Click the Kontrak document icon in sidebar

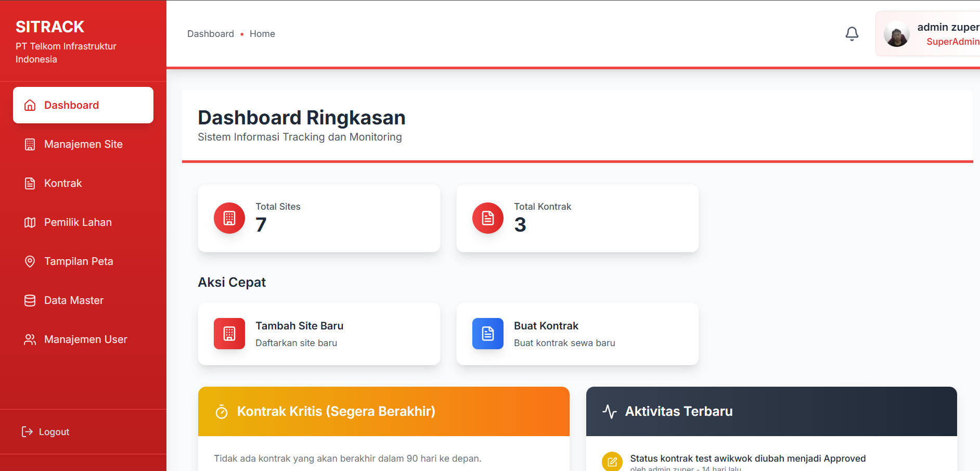click(30, 183)
